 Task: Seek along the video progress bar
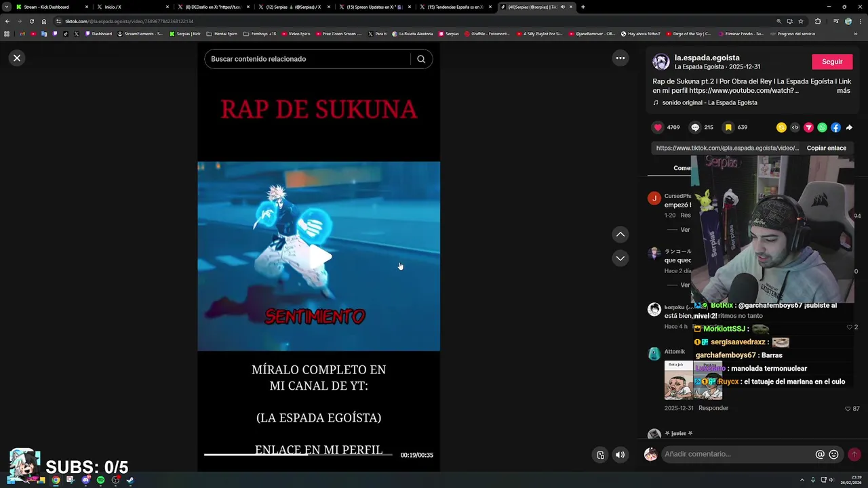tap(298, 454)
